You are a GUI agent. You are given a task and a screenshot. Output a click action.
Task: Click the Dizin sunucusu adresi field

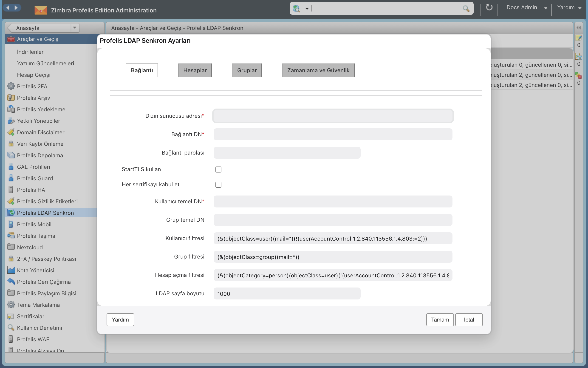pos(333,116)
